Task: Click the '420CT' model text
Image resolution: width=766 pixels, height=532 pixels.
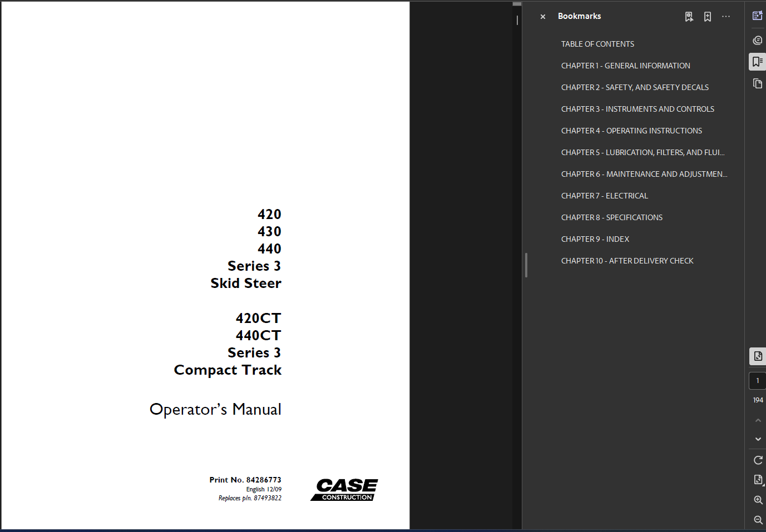Action: tap(259, 319)
